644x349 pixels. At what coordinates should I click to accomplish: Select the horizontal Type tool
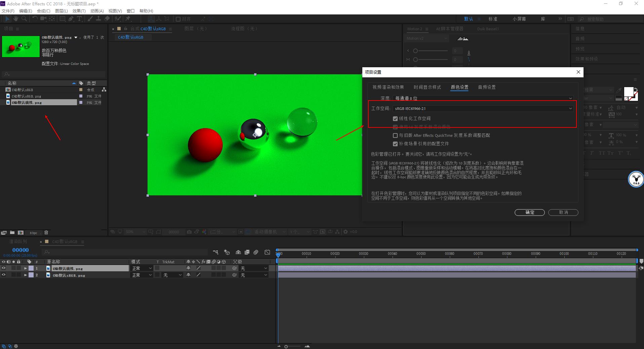point(79,19)
